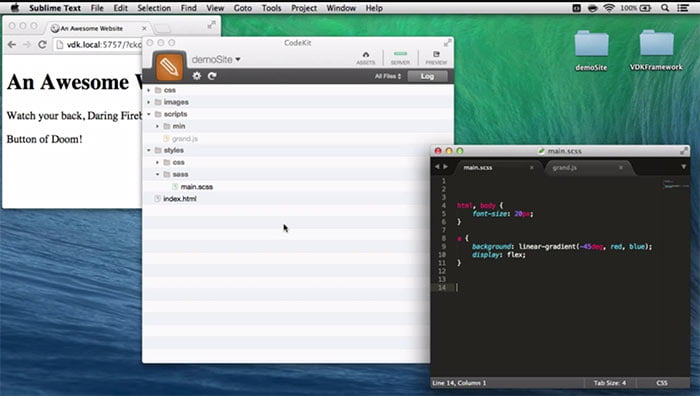700x396 pixels.
Task: Click the Preview icon in CodeKit
Action: (436, 58)
